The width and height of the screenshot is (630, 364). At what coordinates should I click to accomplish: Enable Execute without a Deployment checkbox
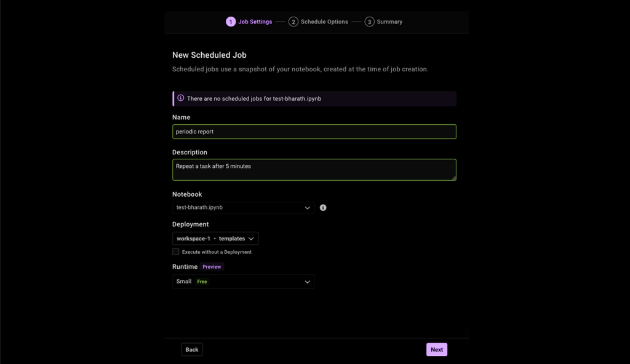[x=175, y=252]
